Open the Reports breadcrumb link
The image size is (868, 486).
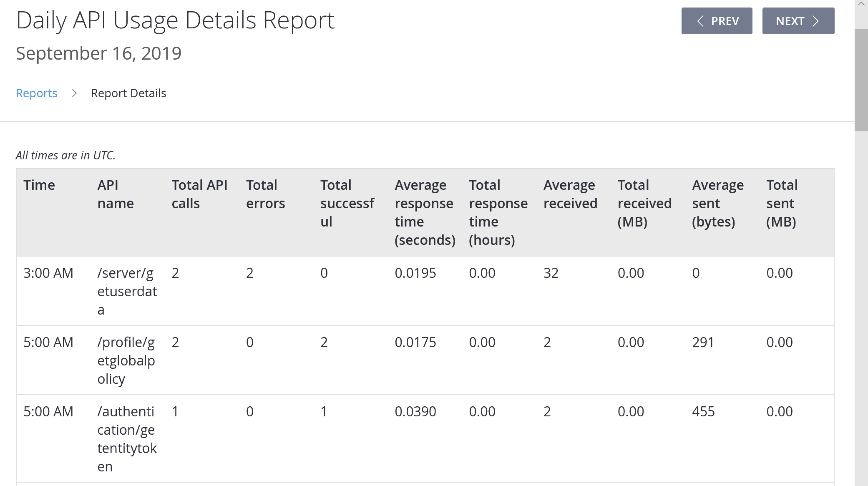[37, 93]
